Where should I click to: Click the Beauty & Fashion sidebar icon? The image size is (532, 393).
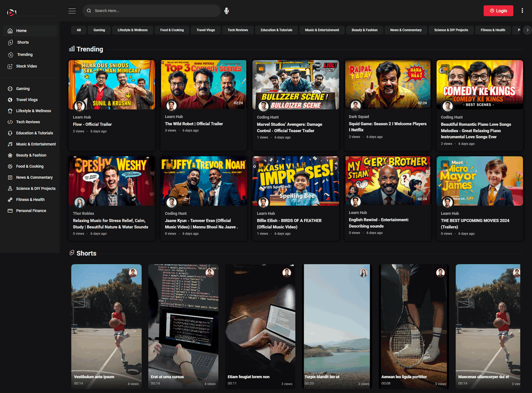[x=10, y=155]
